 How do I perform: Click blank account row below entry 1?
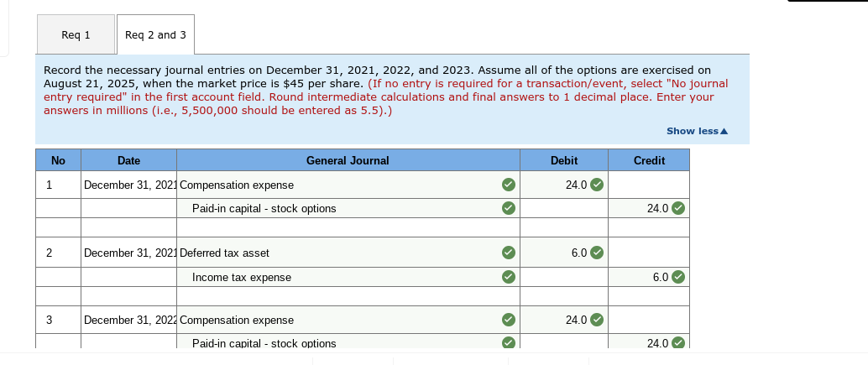click(348, 227)
